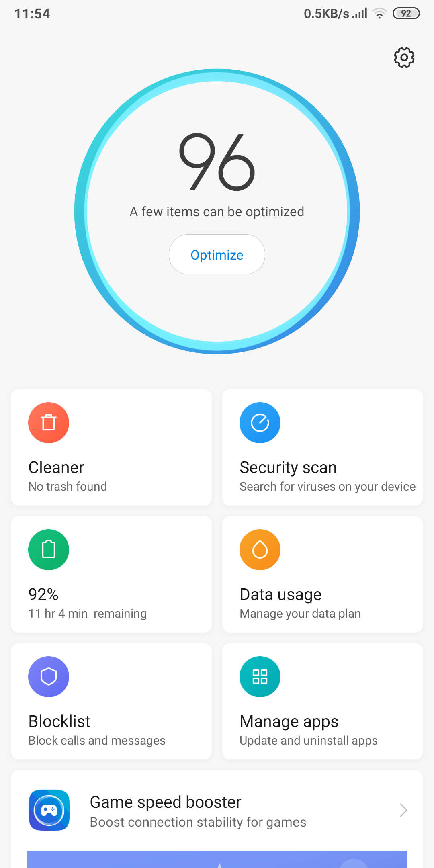Tap the blue Security scan icon
The height and width of the screenshot is (868, 434).
[260, 423]
